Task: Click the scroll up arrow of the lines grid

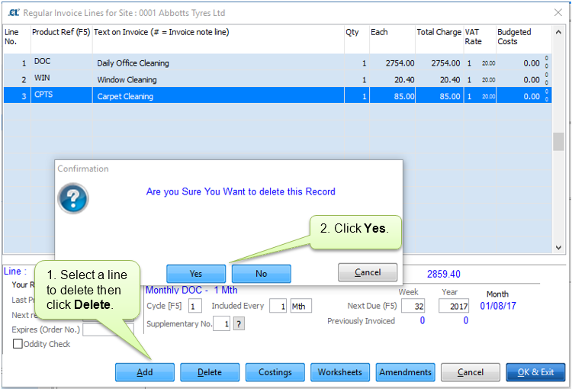Action: [558, 33]
